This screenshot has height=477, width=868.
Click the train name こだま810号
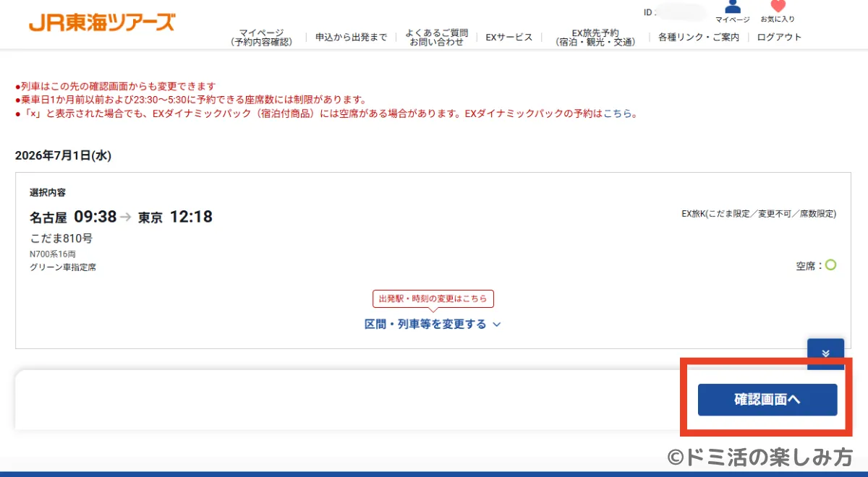pos(61,238)
